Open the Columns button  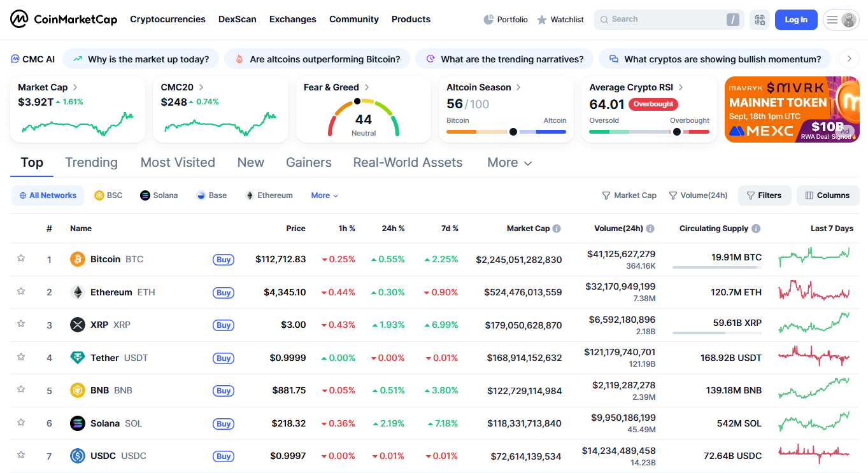pyautogui.click(x=828, y=195)
